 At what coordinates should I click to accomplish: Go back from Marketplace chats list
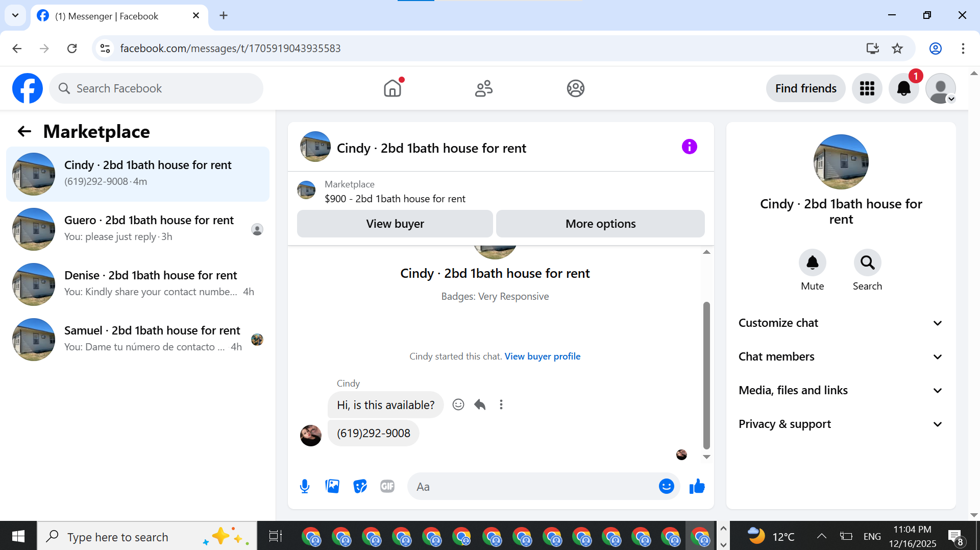click(x=24, y=132)
